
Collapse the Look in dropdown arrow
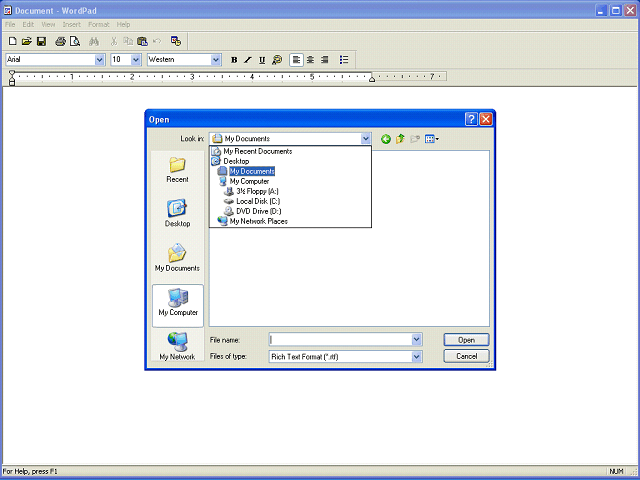[x=366, y=139]
